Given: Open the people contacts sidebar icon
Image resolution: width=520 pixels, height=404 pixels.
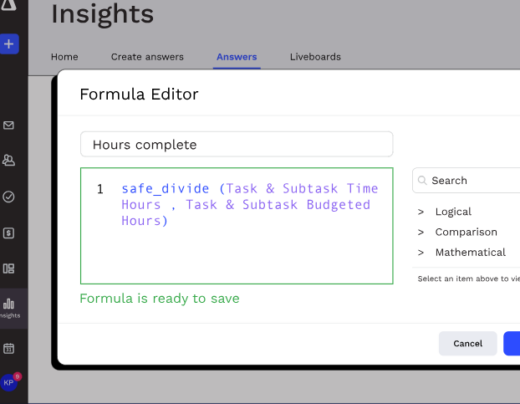Looking at the screenshot, I should 9,160.
